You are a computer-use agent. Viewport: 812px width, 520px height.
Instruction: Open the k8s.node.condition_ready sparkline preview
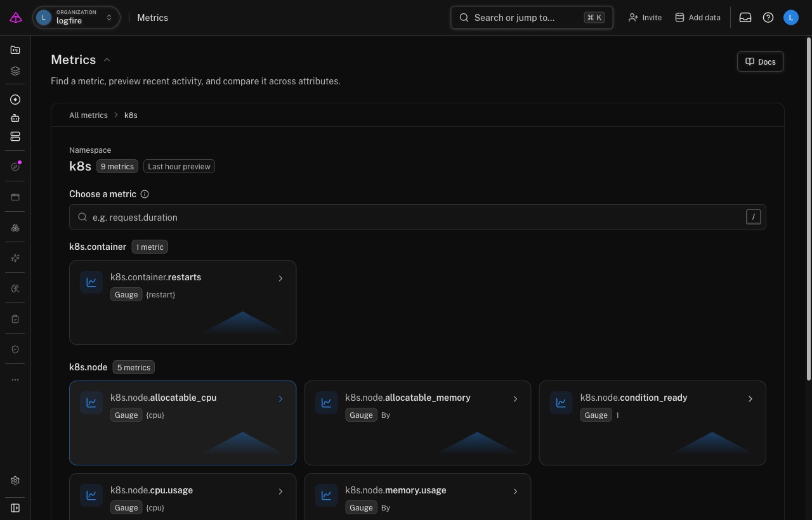pos(712,443)
